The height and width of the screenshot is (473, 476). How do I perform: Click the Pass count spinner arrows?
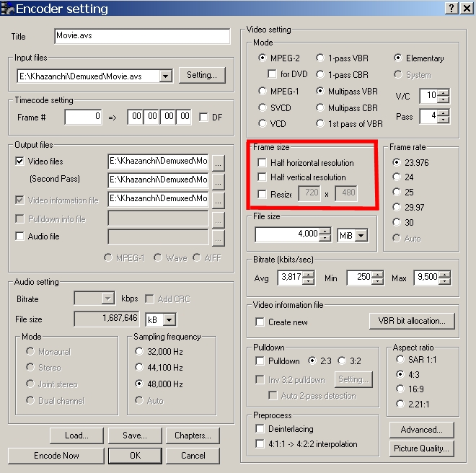click(444, 116)
